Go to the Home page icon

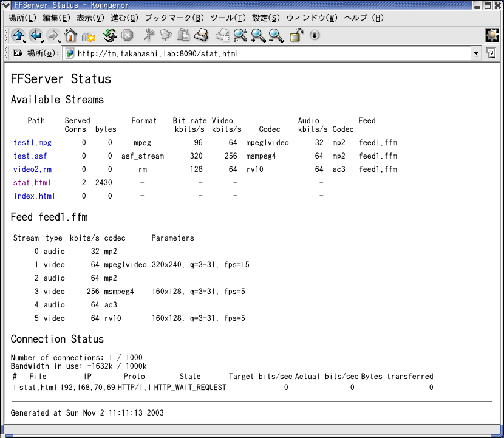tap(71, 35)
